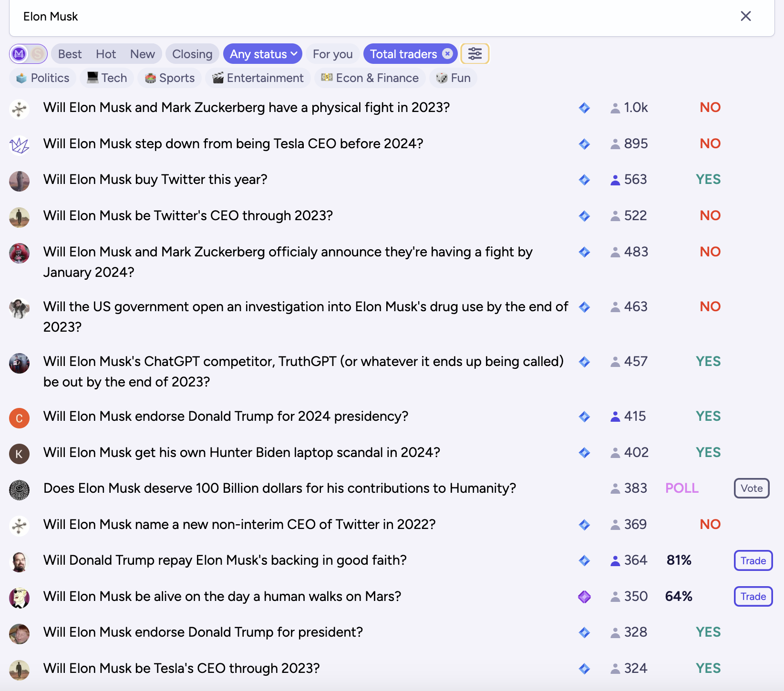Click creator avatar for buy Twitter market
The height and width of the screenshot is (691, 784).
[x=20, y=181]
